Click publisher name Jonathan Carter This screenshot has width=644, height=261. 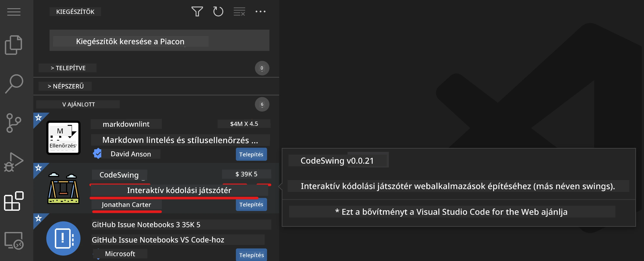pos(127,204)
